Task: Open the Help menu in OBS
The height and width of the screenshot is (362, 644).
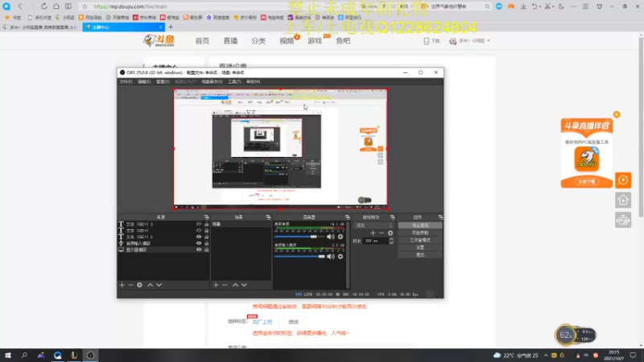Action: click(253, 82)
